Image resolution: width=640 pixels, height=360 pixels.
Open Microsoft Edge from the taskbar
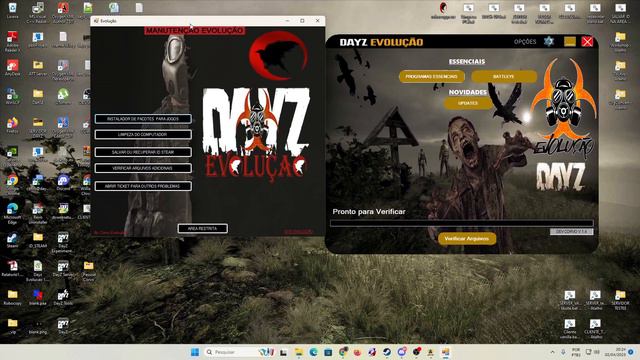313,352
